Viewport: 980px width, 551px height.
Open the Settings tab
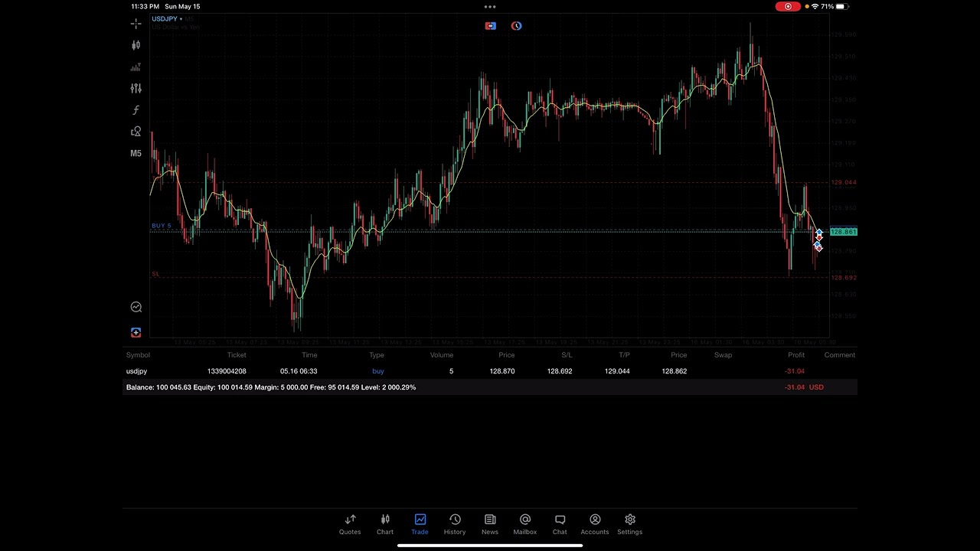pos(630,524)
